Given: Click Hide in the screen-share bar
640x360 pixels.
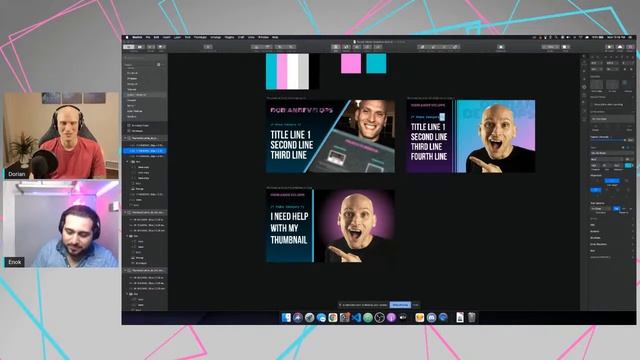Looking at the screenshot, I should 416,305.
